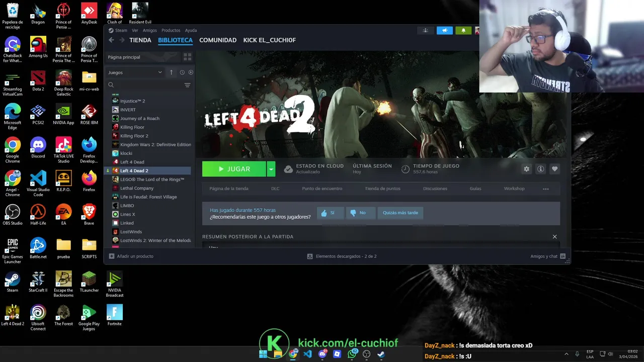Open Ubisoft Connect desktop shortcut
The width and height of the screenshot is (644, 362).
(x=38, y=318)
